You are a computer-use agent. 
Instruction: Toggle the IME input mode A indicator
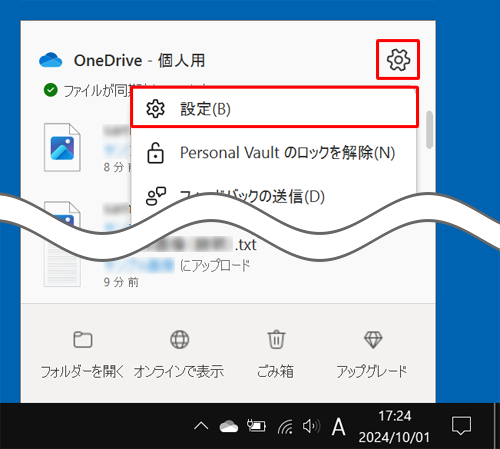pos(338,427)
